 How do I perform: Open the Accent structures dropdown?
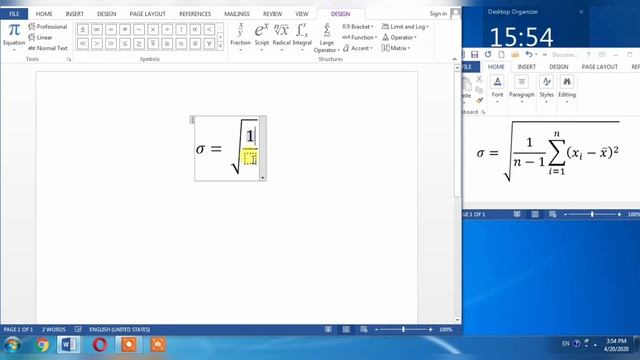click(358, 48)
